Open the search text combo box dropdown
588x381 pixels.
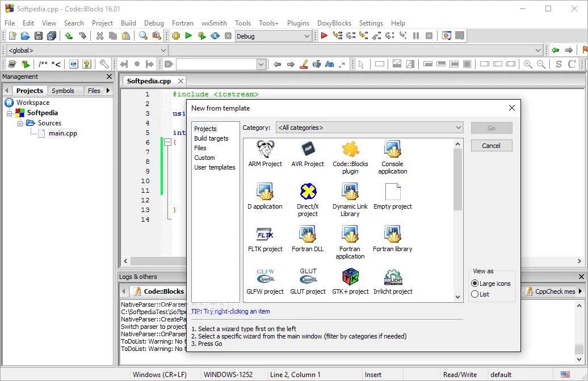[262, 64]
